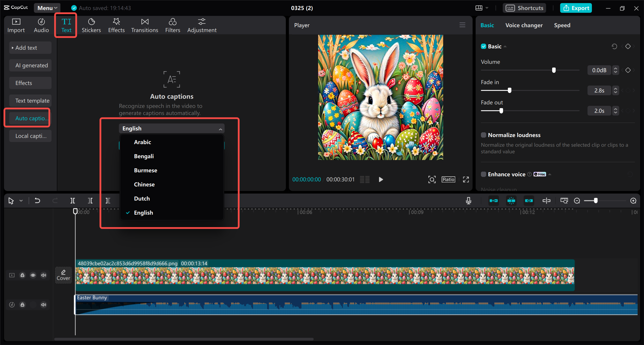The image size is (644, 345).
Task: Click the split clip tool icon
Action: tap(72, 201)
